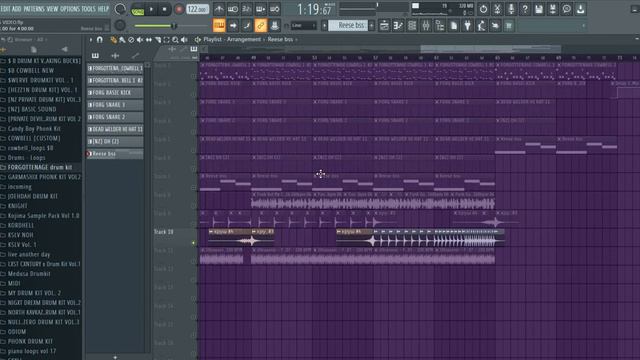Screen dimensions: 640x360
Task: Open the mixer icon
Action: coord(426,26)
